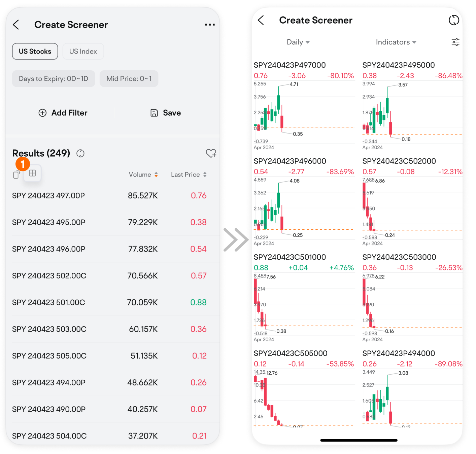476x454 pixels.
Task: Open the more options ellipsis menu
Action: point(210,24)
